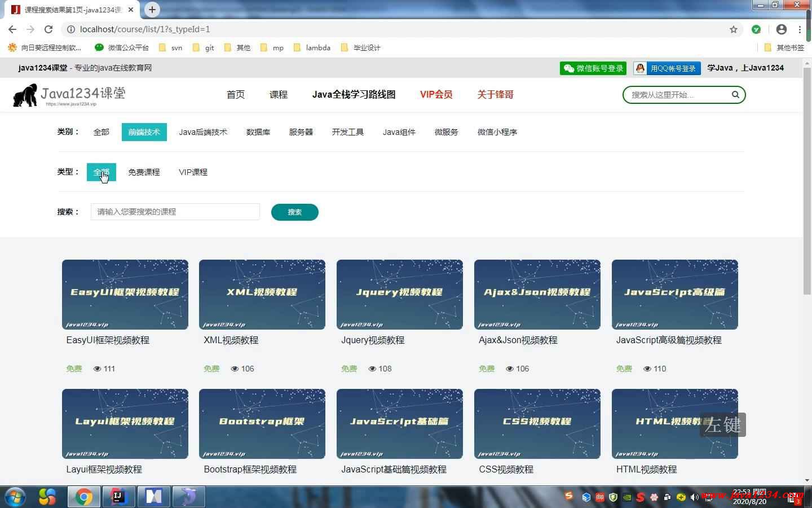Click the JavaScript基础篇视频教程 title link
The width and height of the screenshot is (812, 508).
coord(394,470)
